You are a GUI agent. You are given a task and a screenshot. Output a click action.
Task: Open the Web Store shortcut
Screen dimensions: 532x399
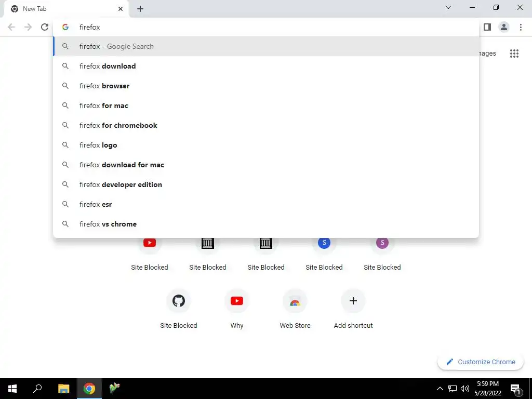pos(295,310)
